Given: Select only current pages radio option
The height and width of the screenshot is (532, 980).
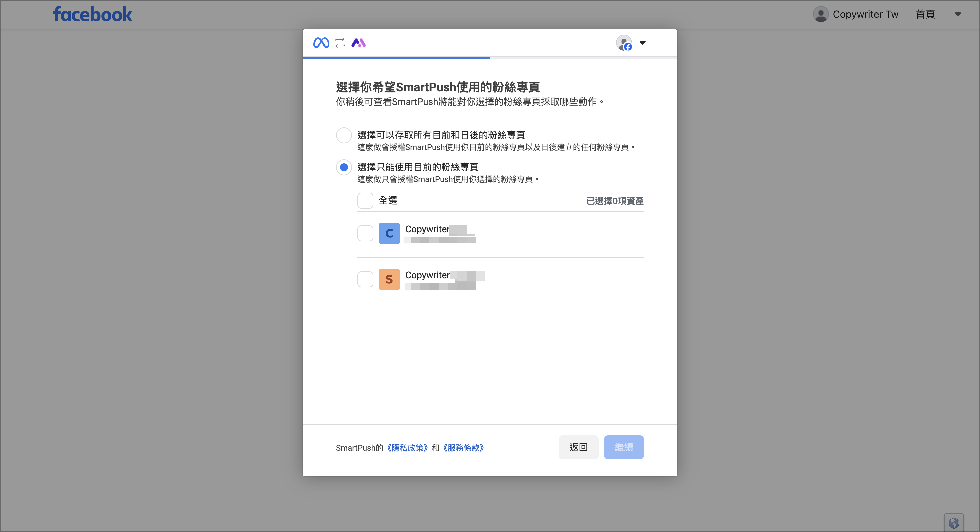Looking at the screenshot, I should (344, 167).
